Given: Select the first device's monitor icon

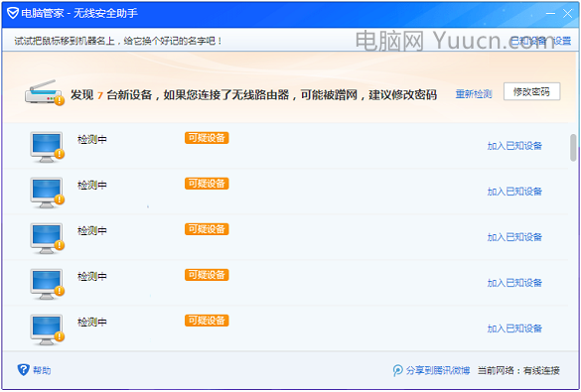Looking at the screenshot, I should click(47, 147).
